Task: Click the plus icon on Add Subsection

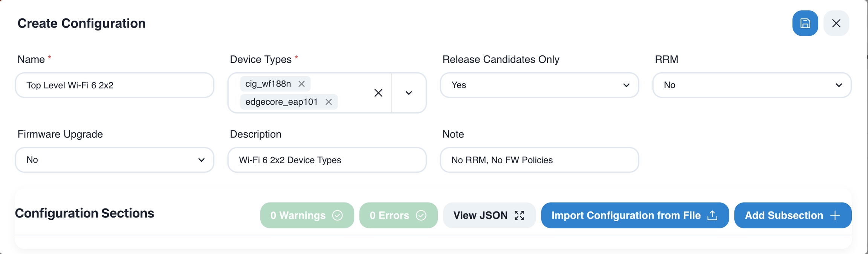Action: (835, 215)
